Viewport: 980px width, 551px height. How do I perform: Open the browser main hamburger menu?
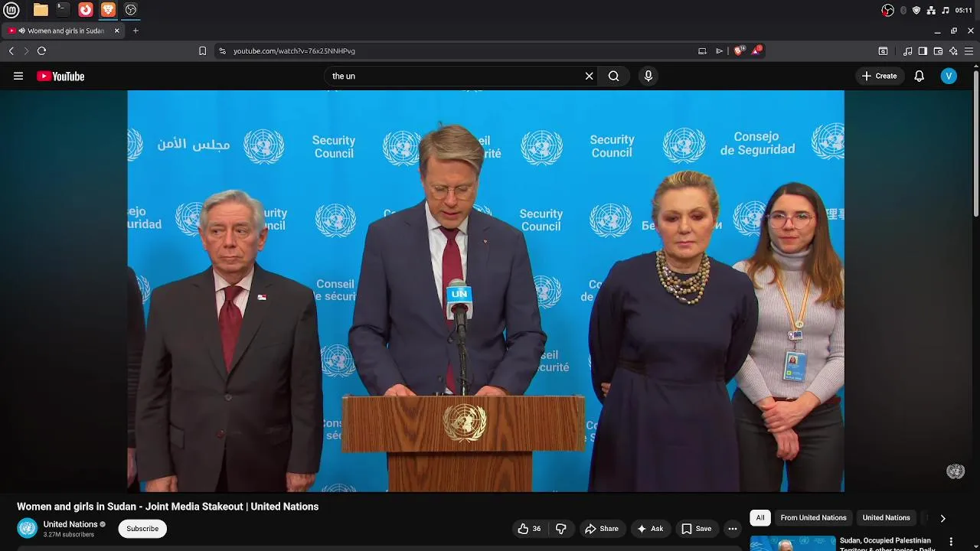[x=969, y=51]
